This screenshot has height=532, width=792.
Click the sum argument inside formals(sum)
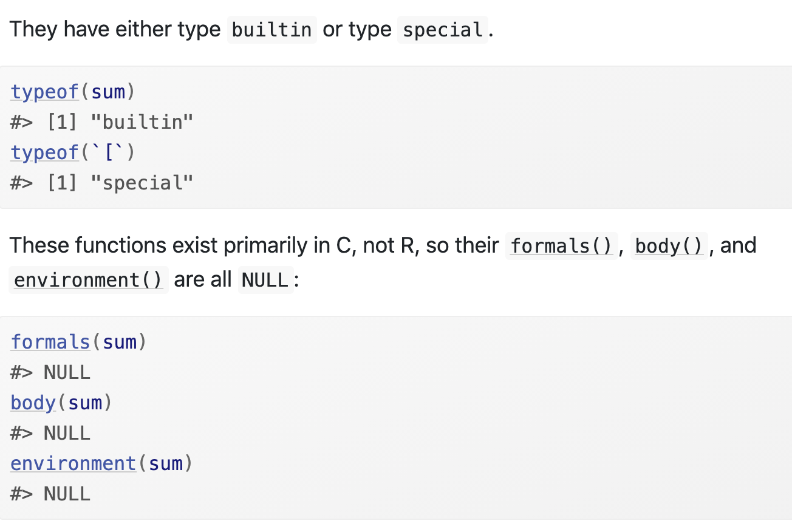click(x=120, y=342)
